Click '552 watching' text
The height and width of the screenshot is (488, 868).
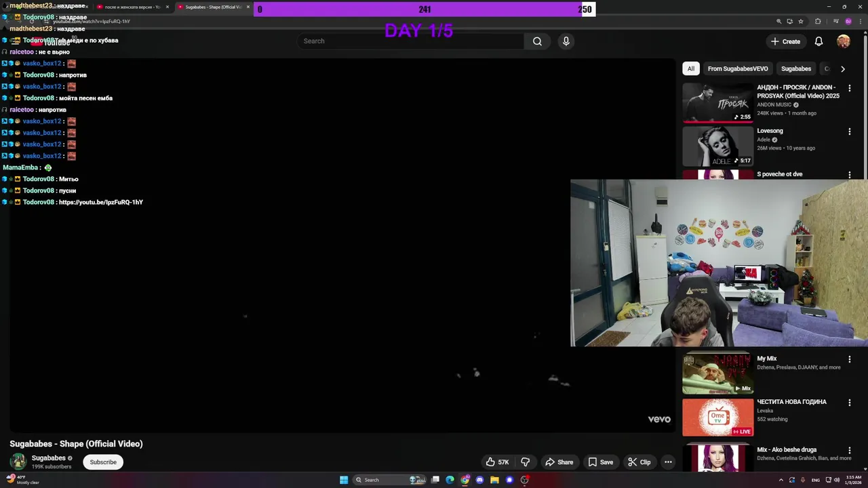[x=772, y=420]
